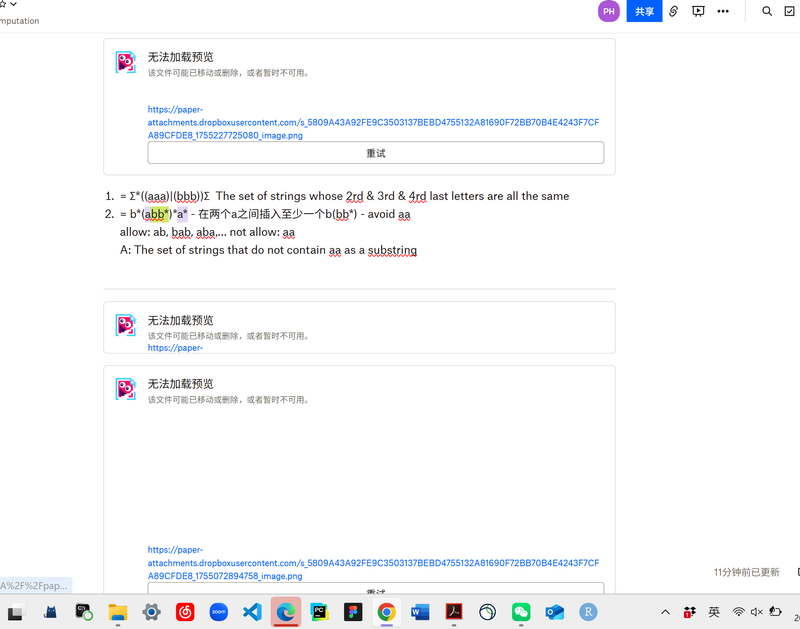Star the document as favorite

click(x=2, y=4)
